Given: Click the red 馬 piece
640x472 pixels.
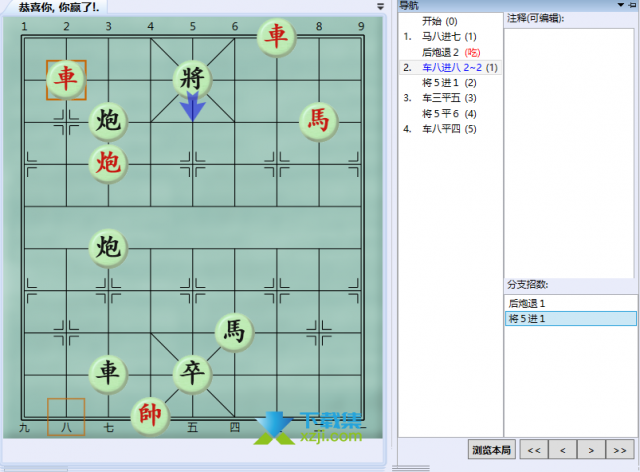Looking at the screenshot, I should pyautogui.click(x=318, y=122).
